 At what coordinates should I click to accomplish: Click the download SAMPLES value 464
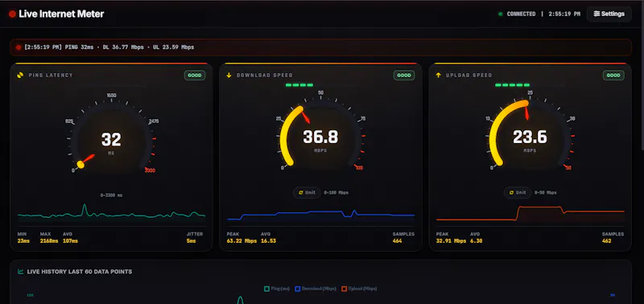397,241
